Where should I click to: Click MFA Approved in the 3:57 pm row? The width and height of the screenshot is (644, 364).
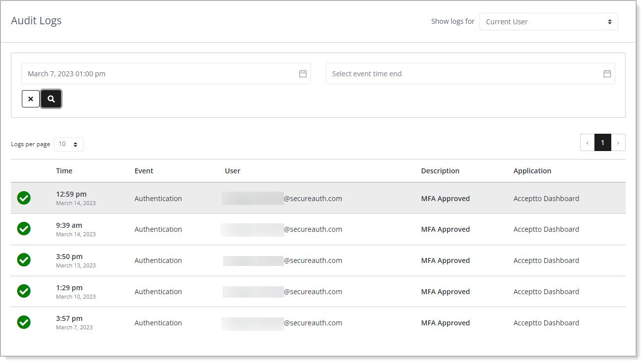coord(445,323)
